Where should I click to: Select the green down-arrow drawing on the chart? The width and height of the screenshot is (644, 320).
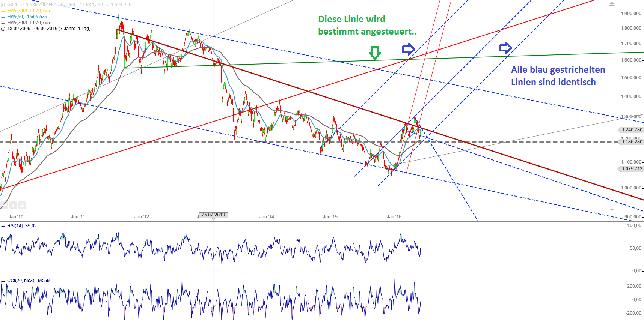point(375,53)
